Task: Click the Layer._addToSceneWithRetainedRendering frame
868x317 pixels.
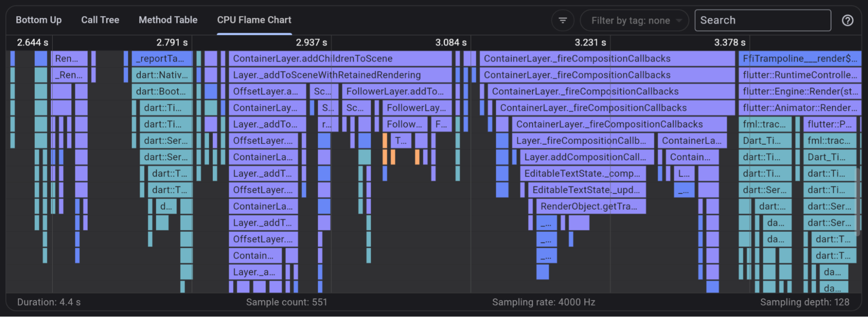Action: [x=340, y=75]
